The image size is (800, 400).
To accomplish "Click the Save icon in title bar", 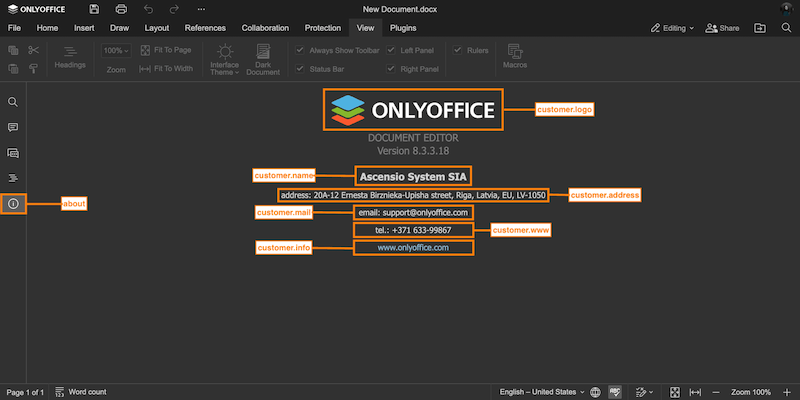I will (94, 9).
